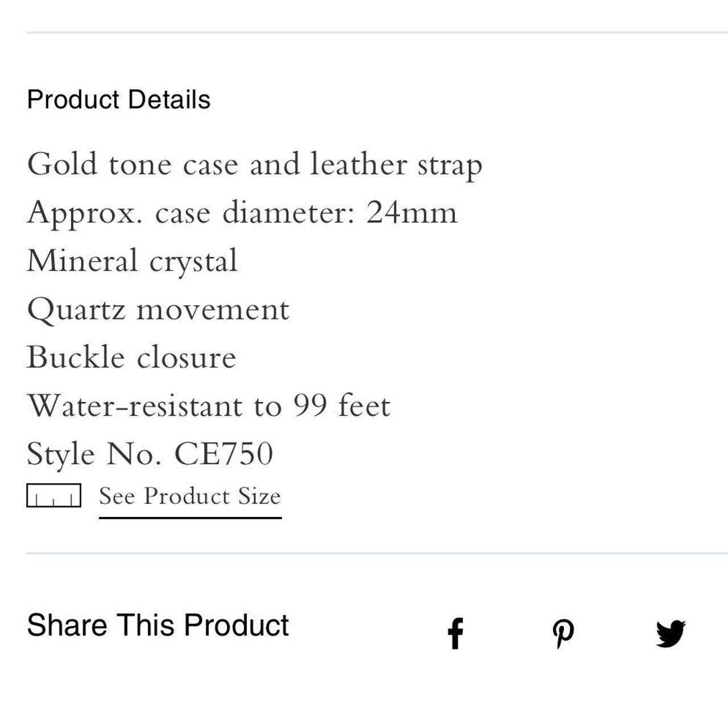
Task: Select the Gold tone case description line
Action: [x=255, y=164]
